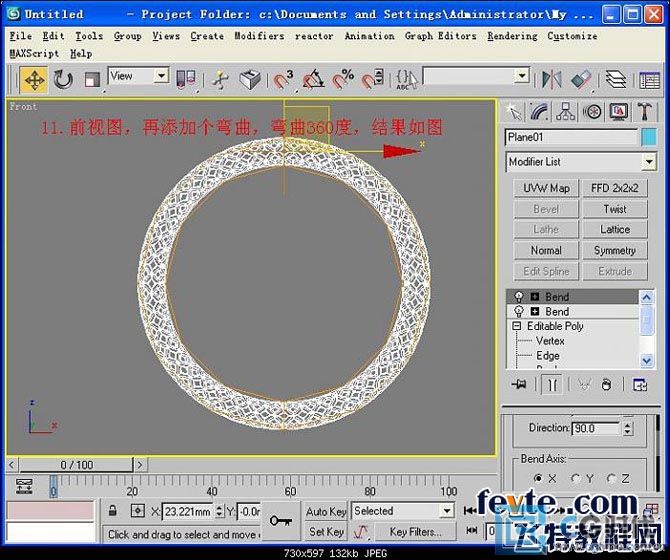The image size is (670, 560).
Task: Open Curve Editor toolbar icon
Action: tap(649, 80)
